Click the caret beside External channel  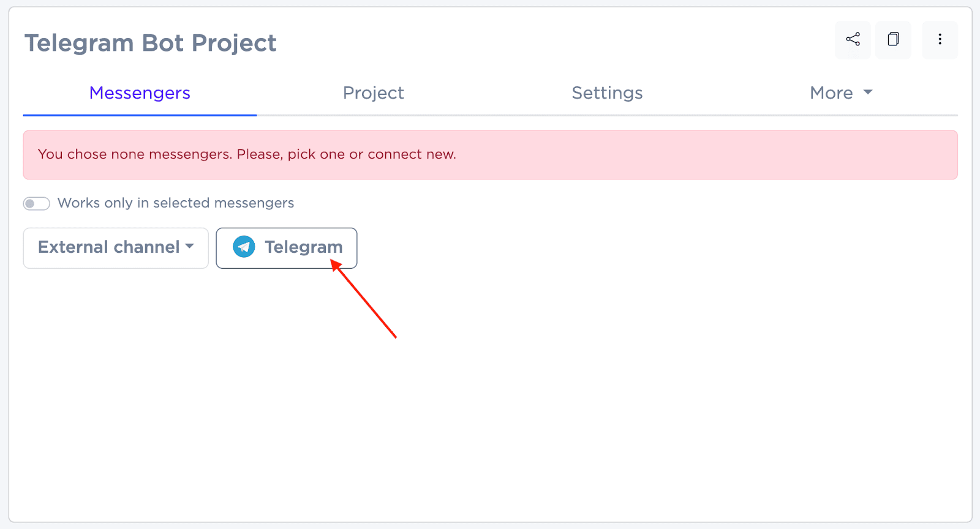190,246
